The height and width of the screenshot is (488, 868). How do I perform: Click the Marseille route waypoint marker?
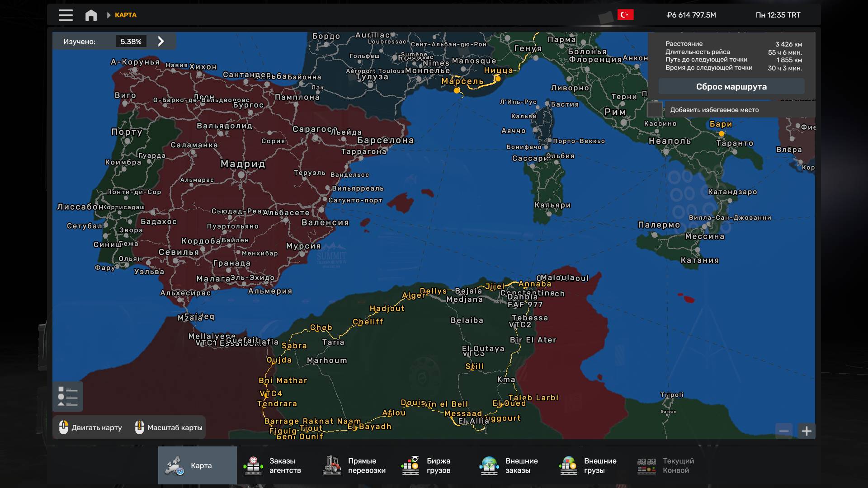(457, 90)
